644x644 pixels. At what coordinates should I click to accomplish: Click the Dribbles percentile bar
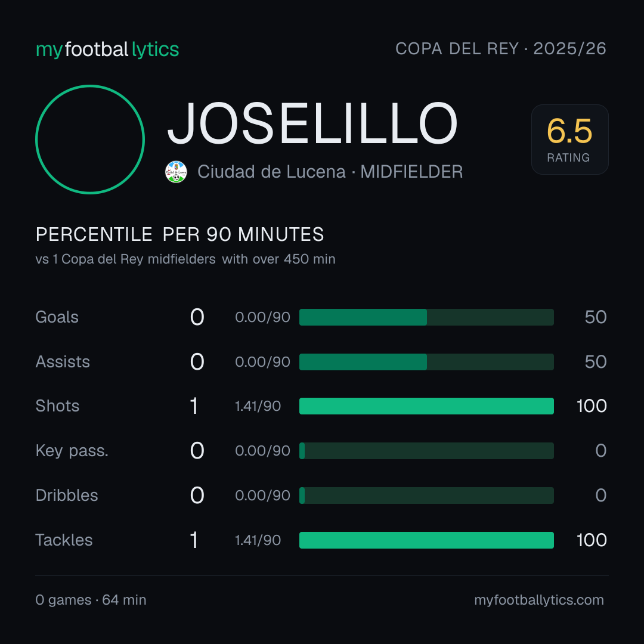coord(426,496)
